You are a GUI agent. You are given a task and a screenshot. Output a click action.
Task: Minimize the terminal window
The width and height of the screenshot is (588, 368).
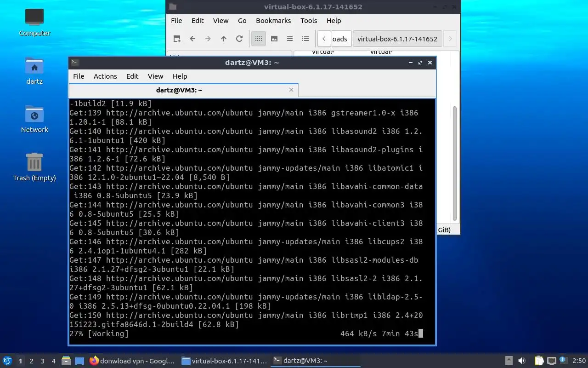[x=410, y=63]
